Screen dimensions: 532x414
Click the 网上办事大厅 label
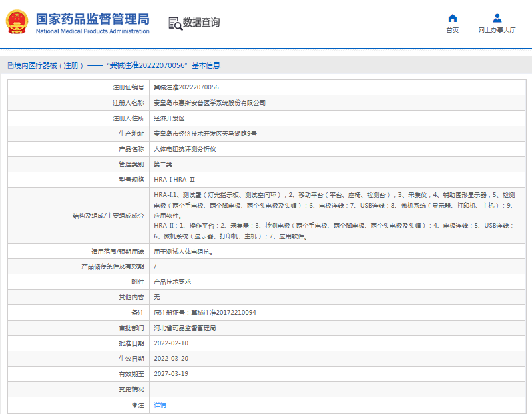coord(497,30)
